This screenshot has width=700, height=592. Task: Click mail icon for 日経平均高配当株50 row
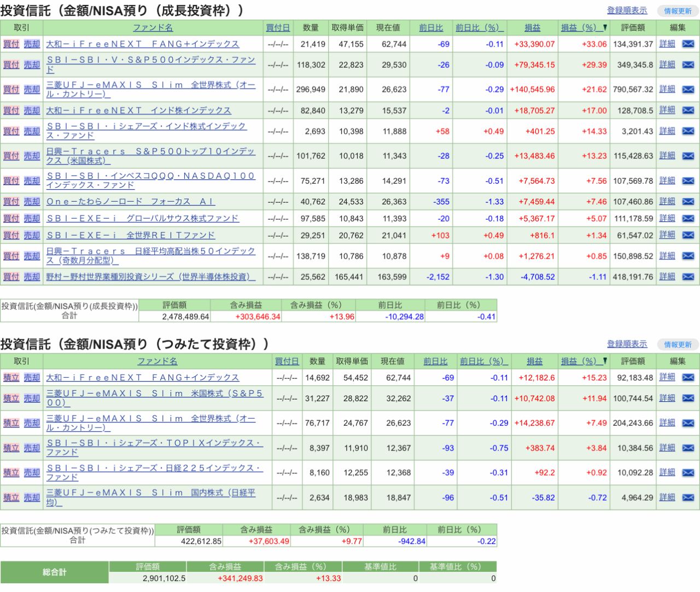(688, 255)
